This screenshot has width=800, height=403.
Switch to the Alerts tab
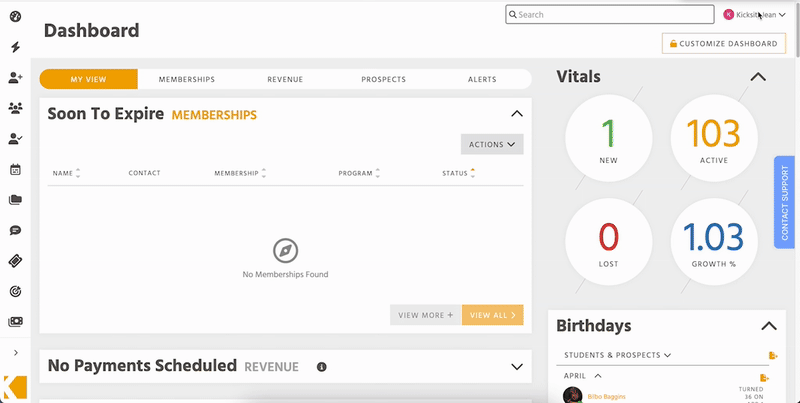point(482,79)
